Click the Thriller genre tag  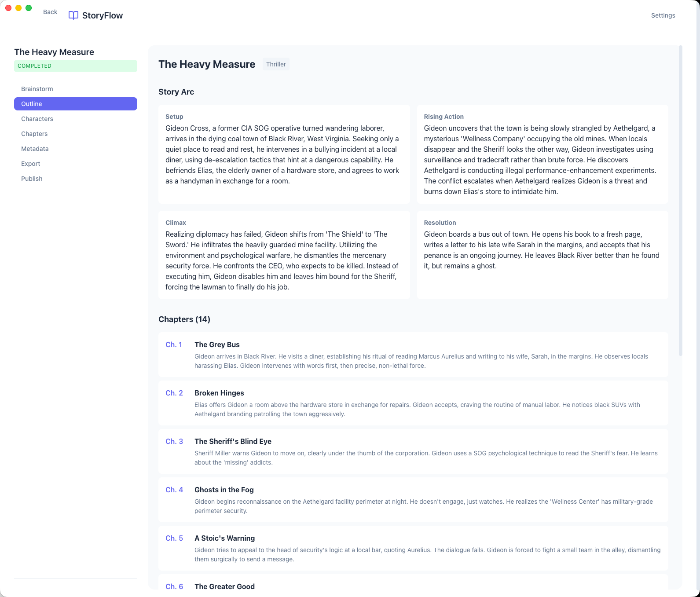pos(276,64)
